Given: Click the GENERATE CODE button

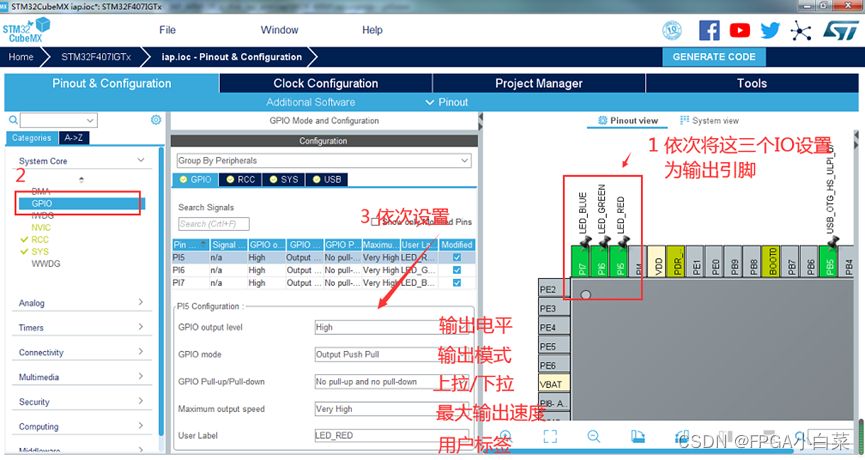Looking at the screenshot, I should 714,57.
